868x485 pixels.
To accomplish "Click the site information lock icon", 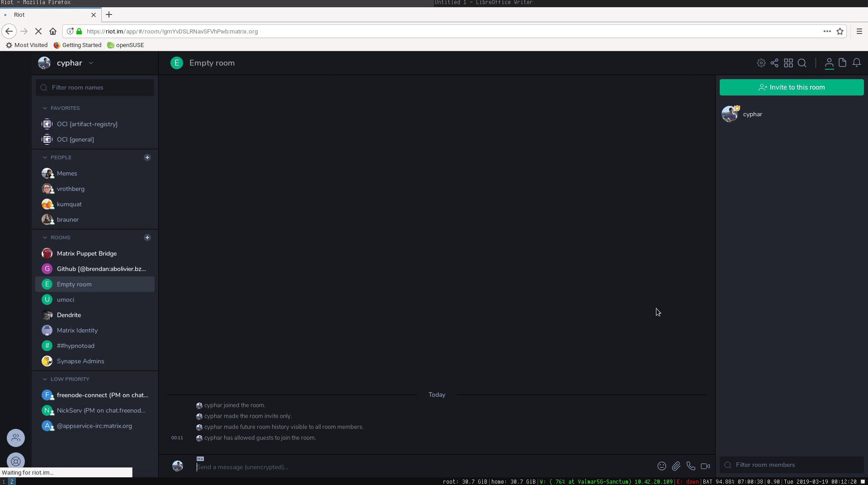I will 79,31.
